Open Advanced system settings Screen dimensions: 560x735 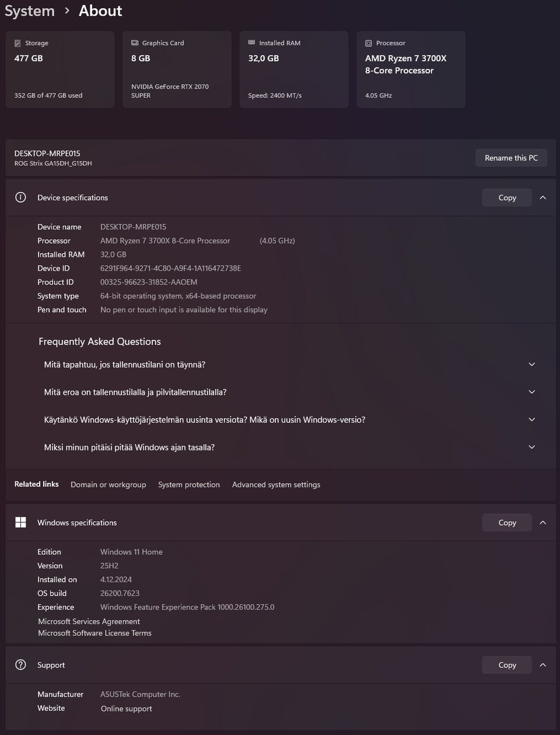pyautogui.click(x=276, y=485)
